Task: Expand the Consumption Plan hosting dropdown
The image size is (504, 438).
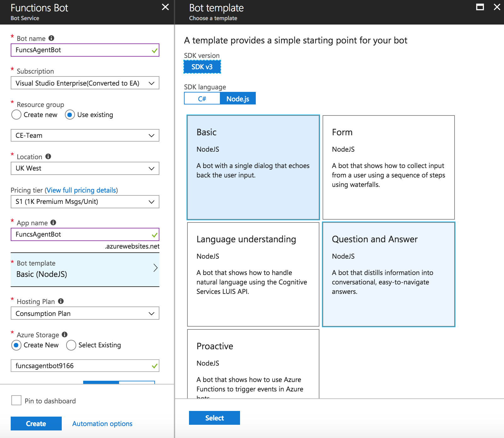Action: (85, 313)
